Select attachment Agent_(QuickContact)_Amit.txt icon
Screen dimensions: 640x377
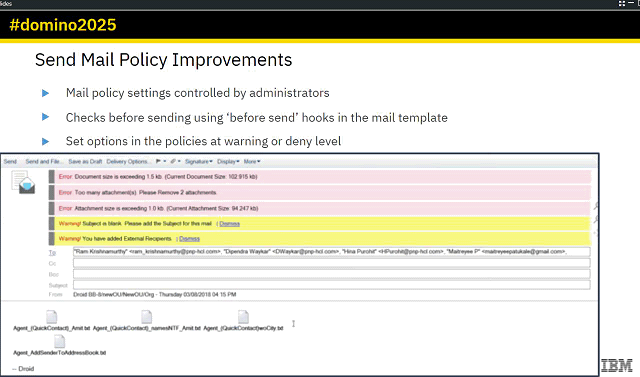pyautogui.click(x=51, y=317)
